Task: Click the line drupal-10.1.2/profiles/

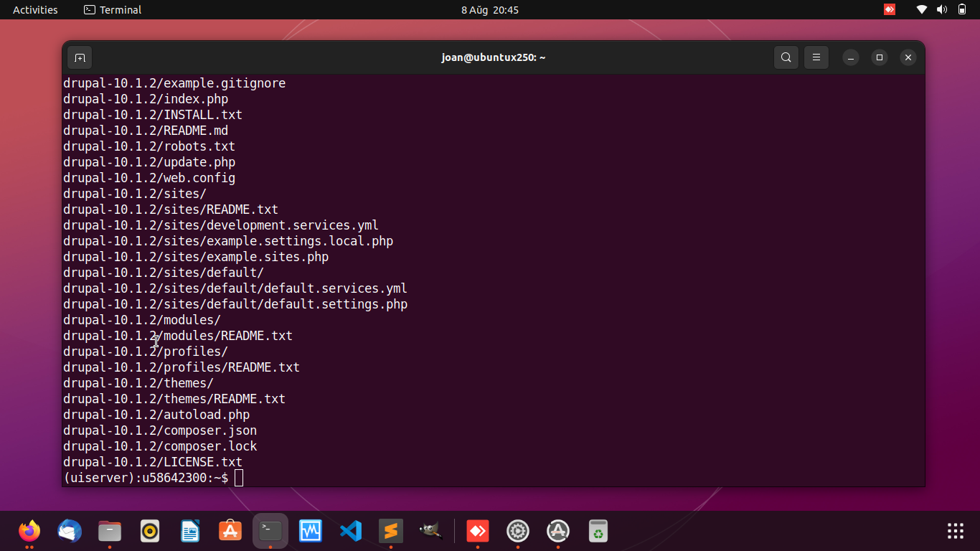Action: click(x=146, y=352)
